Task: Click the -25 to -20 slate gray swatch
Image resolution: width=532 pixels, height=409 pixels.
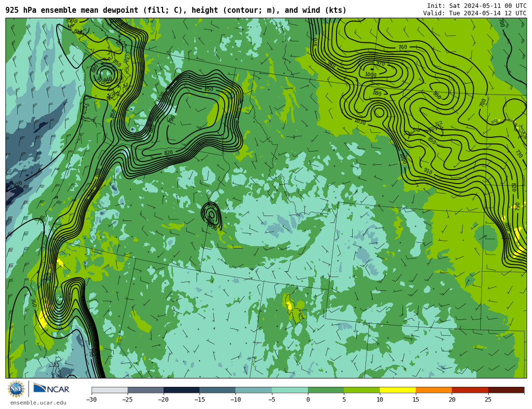Action: click(145, 390)
